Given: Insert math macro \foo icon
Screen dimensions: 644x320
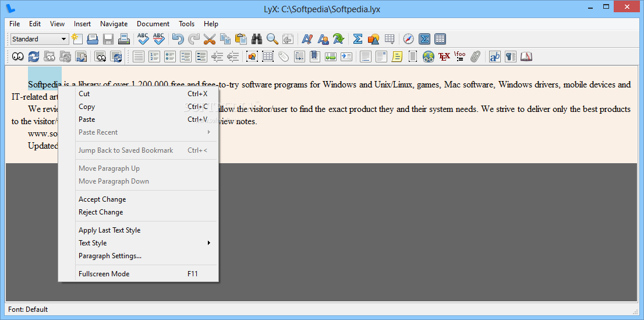Looking at the screenshot, I should pos(459,57).
